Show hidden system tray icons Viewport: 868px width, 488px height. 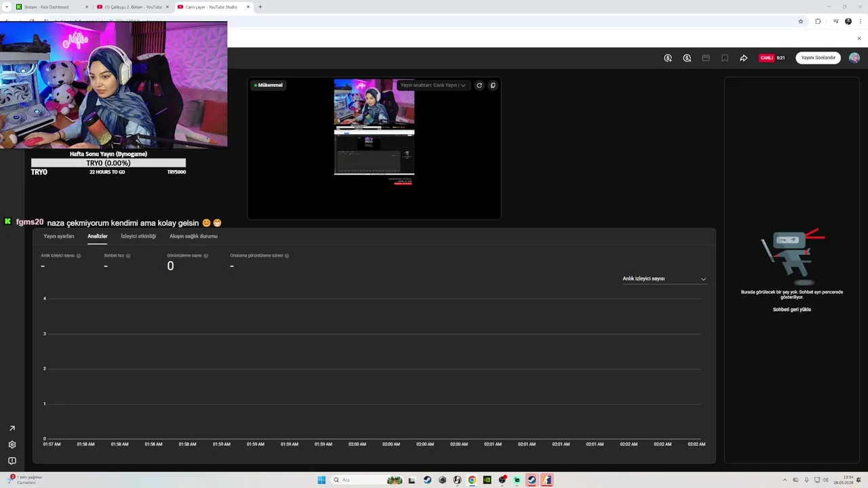click(x=785, y=480)
